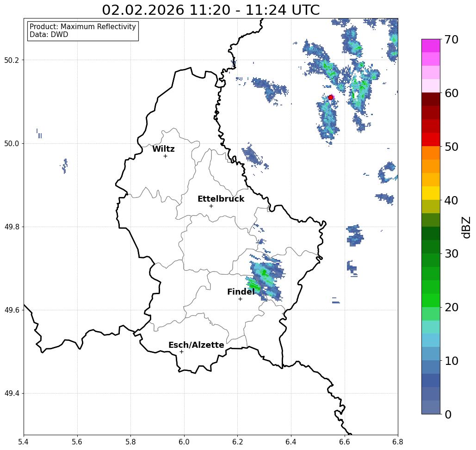
Task: Click the timestamp title 02.02.2026 11:20 - 11:24 UTC
Action: pos(210,10)
